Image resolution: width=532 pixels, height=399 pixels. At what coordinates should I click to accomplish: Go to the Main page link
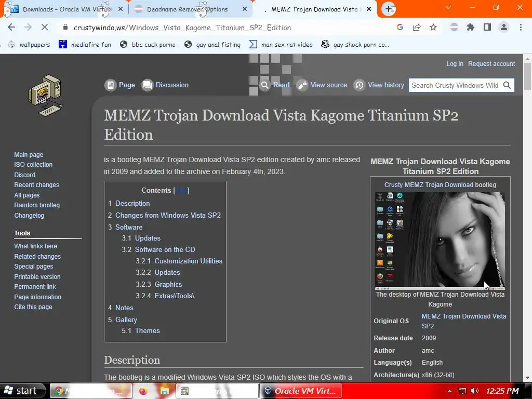(x=29, y=154)
